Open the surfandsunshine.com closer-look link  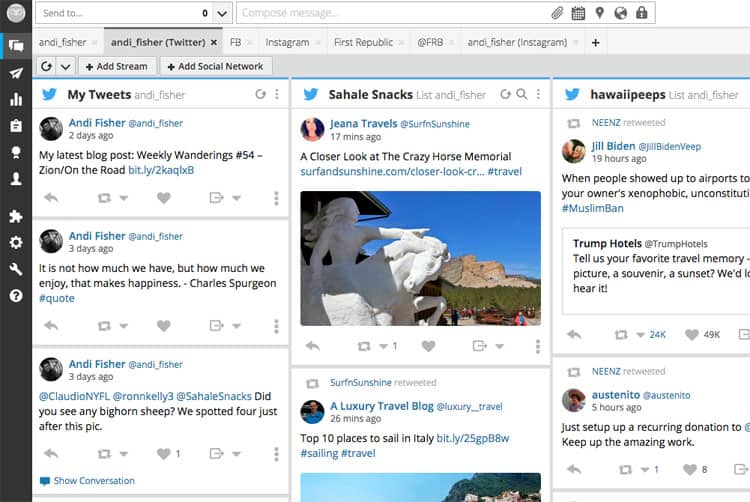[392, 172]
